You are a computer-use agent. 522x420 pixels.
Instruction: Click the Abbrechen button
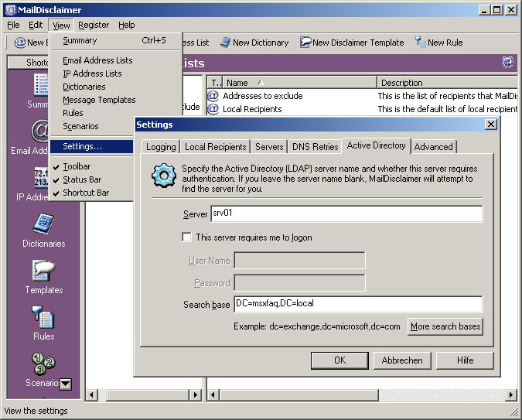402,360
